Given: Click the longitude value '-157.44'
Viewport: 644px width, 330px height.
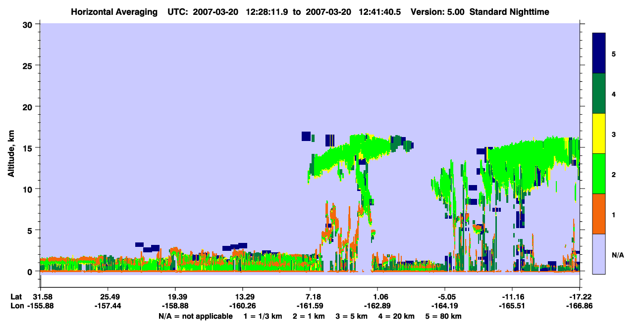Looking at the screenshot, I should coord(107,306).
